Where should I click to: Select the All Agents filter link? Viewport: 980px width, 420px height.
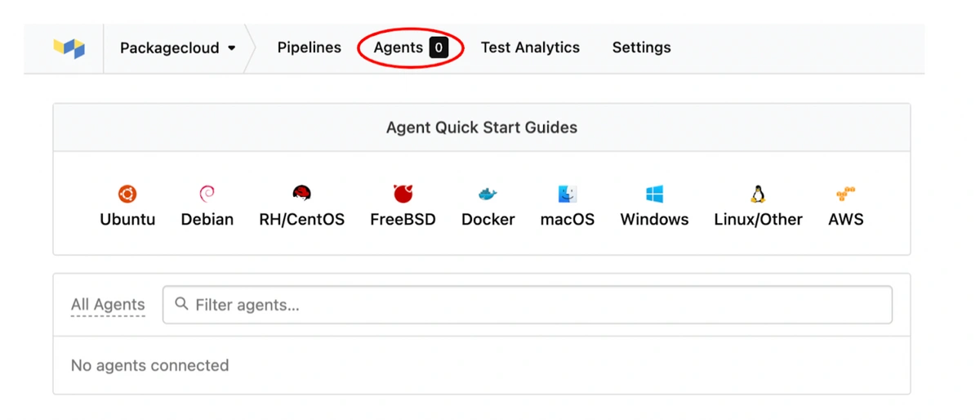pyautogui.click(x=108, y=305)
